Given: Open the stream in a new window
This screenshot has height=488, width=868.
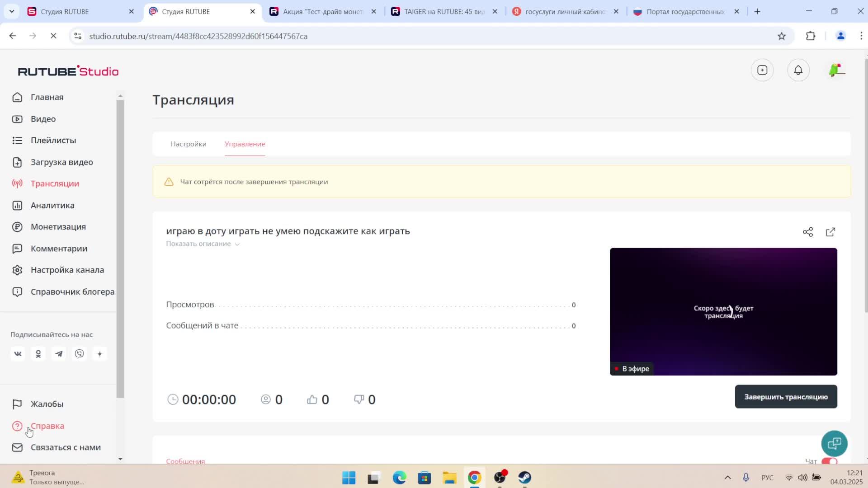Looking at the screenshot, I should click(830, 232).
